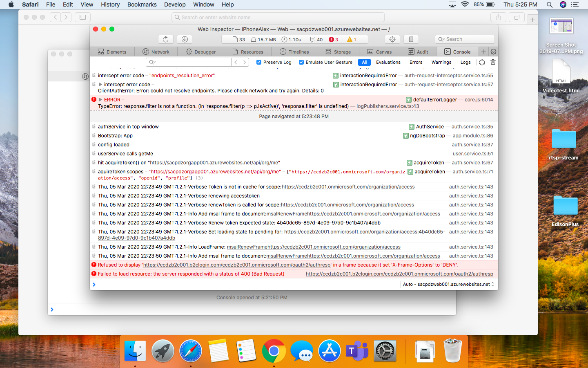Clear the console using the trash icon

point(492,62)
